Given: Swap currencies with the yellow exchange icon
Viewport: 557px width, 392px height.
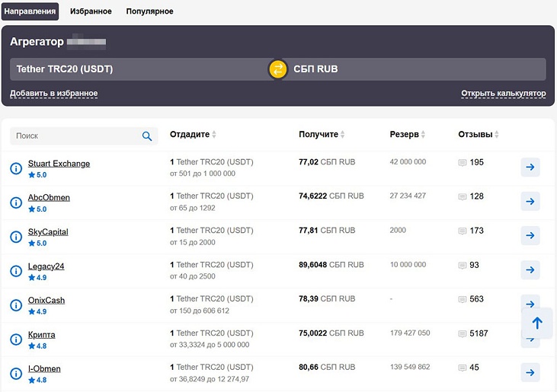Looking at the screenshot, I should pyautogui.click(x=278, y=69).
